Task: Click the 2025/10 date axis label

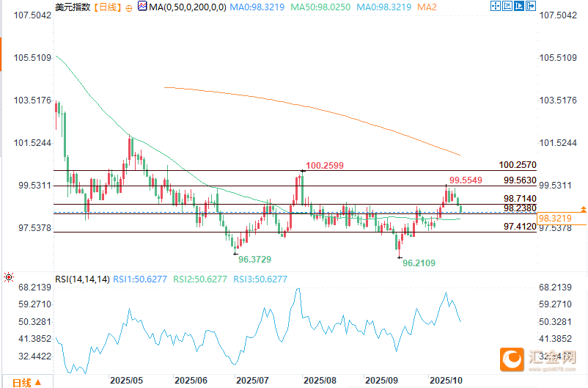Action: pos(446,381)
